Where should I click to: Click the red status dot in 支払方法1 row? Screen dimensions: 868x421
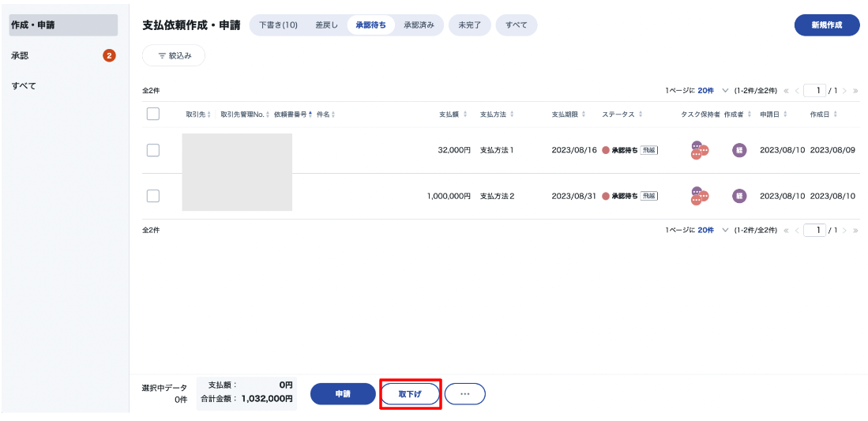[x=606, y=150]
